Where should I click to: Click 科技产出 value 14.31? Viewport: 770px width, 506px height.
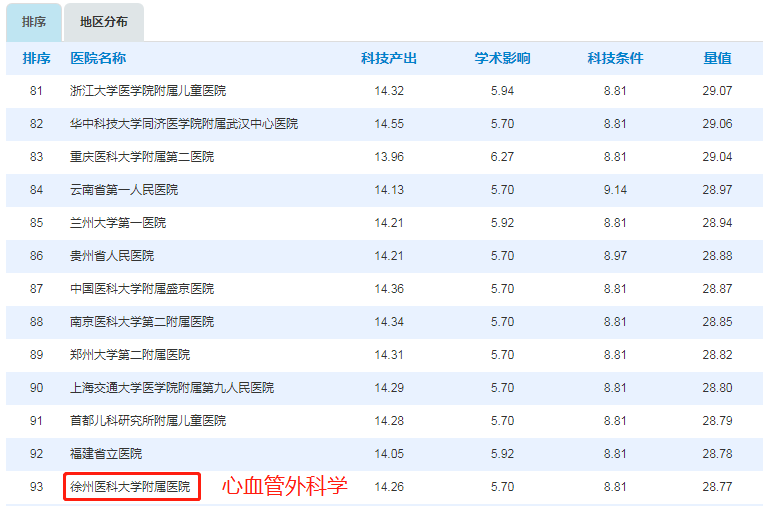tap(389, 355)
